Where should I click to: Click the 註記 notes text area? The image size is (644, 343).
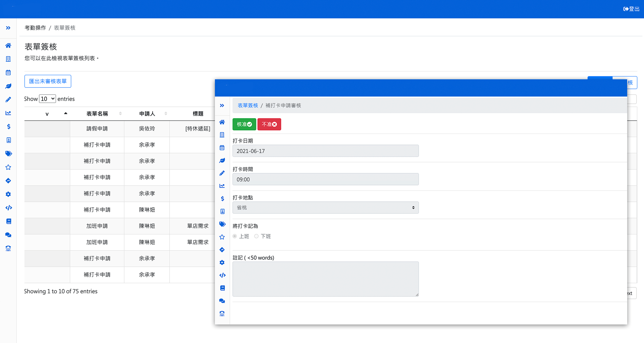point(325,279)
